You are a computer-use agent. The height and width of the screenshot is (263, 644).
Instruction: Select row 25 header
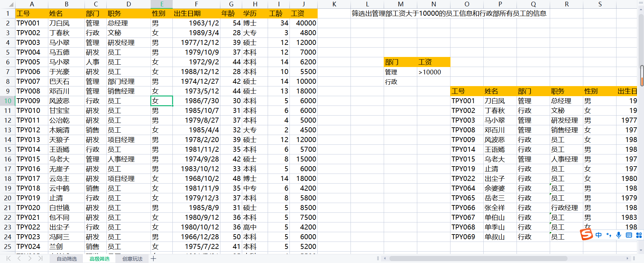pyautogui.click(x=7, y=247)
